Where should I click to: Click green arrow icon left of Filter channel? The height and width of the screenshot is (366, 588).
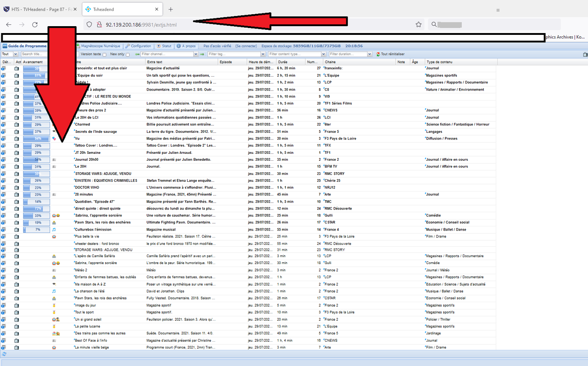pyautogui.click(x=137, y=54)
